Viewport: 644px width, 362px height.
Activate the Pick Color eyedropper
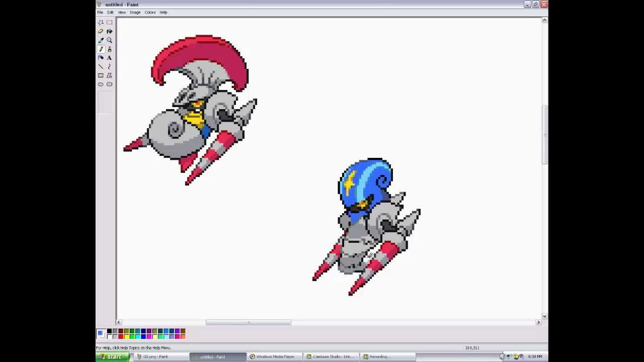(x=101, y=40)
